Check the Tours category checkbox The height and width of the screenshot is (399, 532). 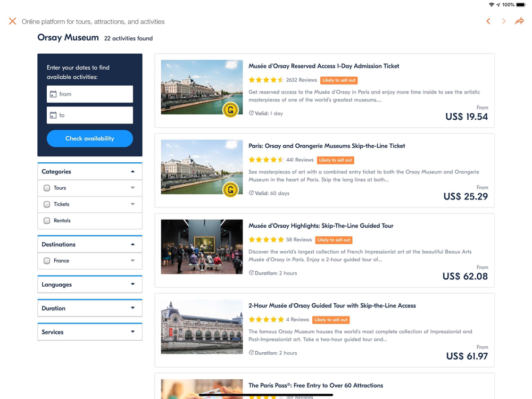(47, 188)
